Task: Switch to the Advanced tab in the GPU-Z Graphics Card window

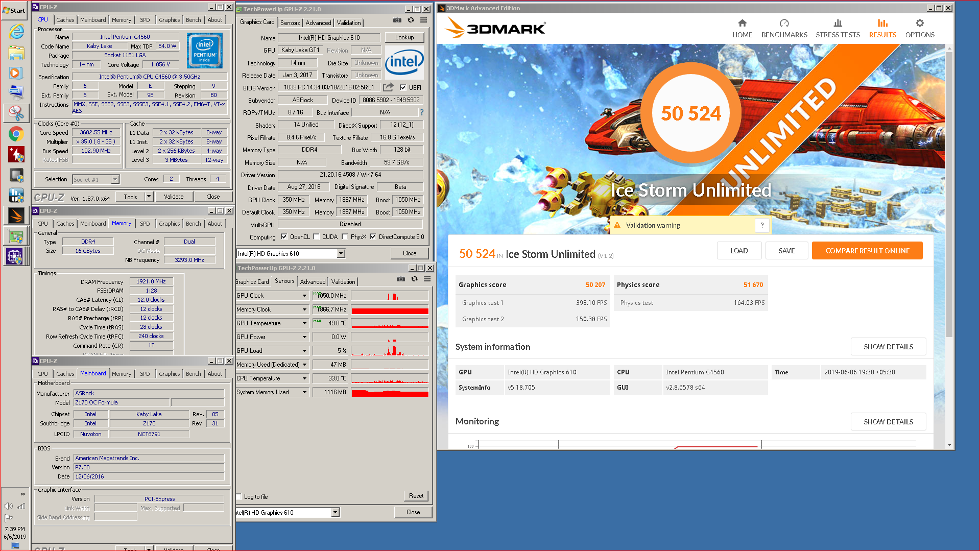Action: click(318, 23)
